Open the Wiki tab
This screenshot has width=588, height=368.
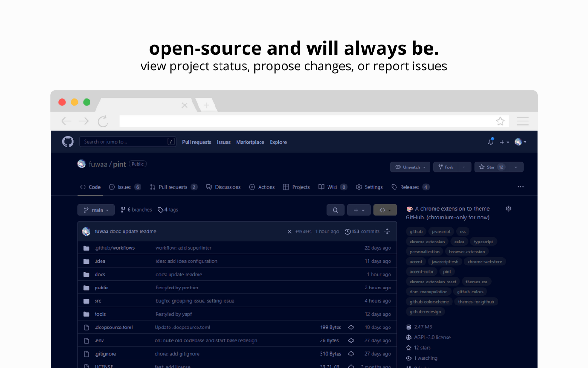pos(333,187)
